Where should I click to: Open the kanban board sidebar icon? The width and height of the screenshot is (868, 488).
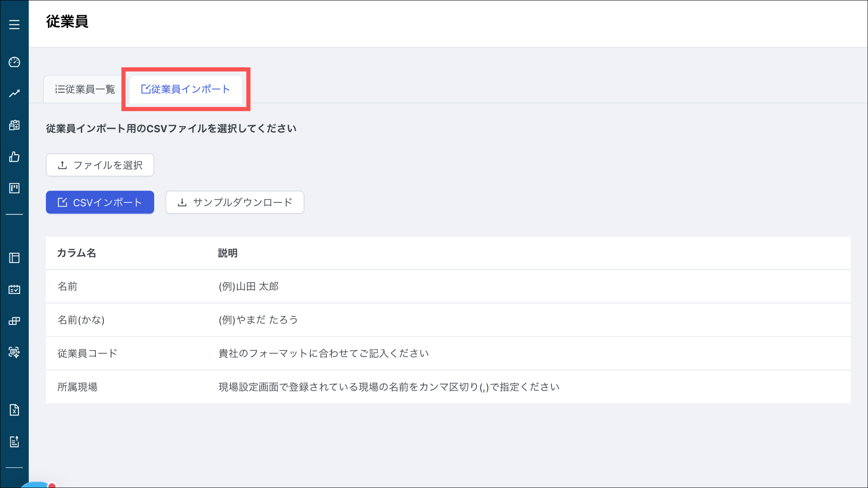tap(14, 188)
